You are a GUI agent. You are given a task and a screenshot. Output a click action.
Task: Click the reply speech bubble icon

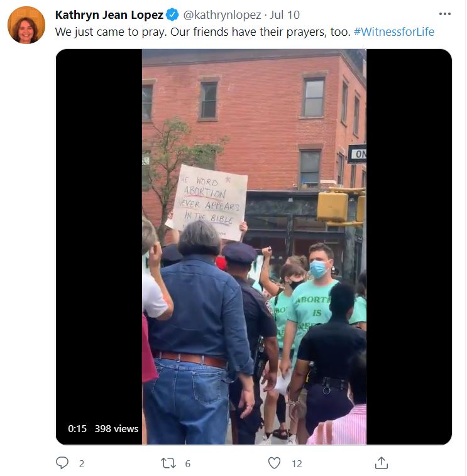[x=62, y=463]
